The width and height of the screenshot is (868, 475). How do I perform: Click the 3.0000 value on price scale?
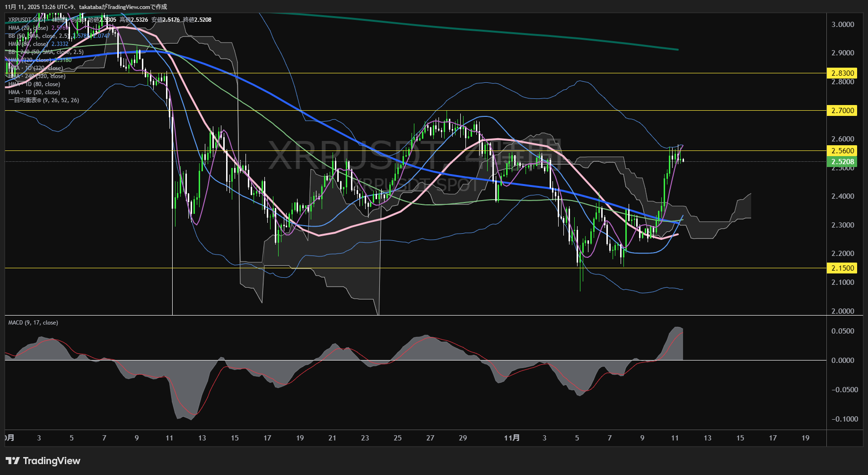tap(842, 24)
